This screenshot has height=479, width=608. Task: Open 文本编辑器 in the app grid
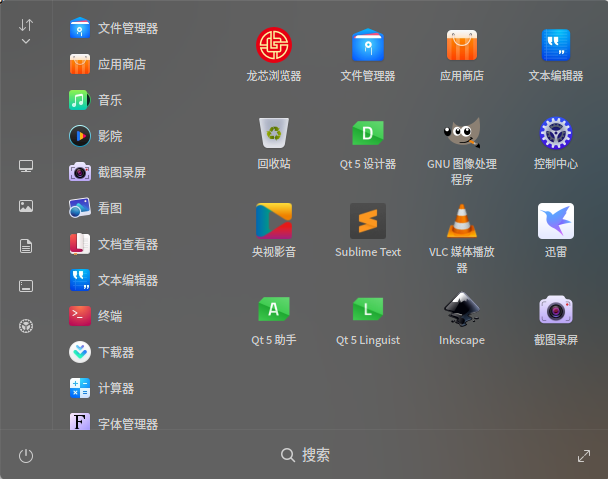click(x=556, y=54)
